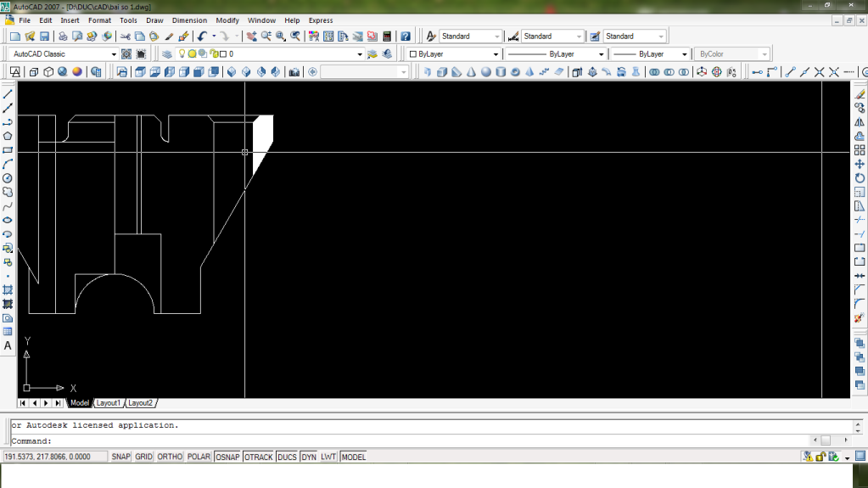Open the File menu
This screenshot has height=488, width=868.
[25, 20]
